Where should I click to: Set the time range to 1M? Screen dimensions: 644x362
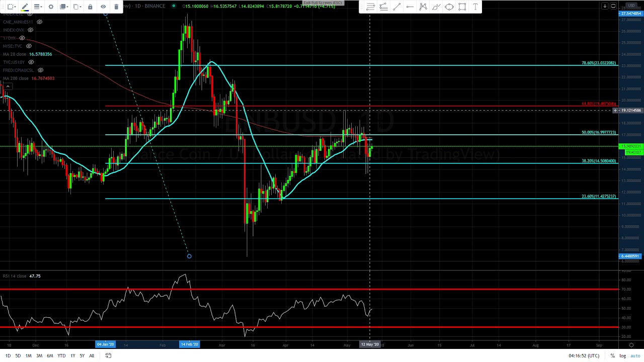tap(29, 356)
